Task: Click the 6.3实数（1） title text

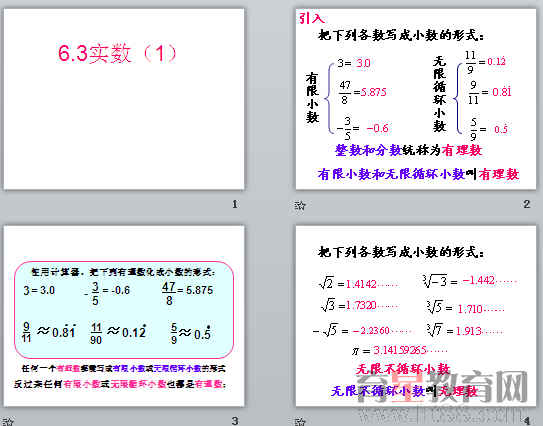Action: pos(117,54)
